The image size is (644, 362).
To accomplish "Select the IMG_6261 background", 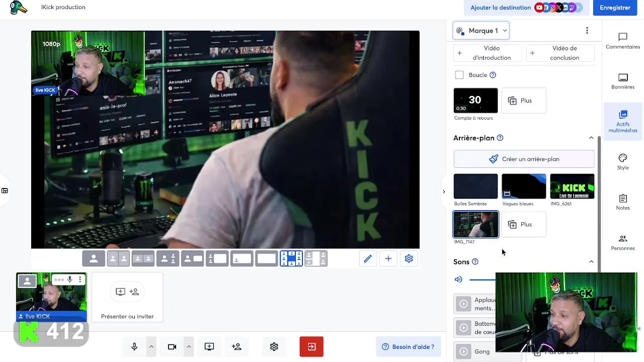I will (x=572, y=187).
